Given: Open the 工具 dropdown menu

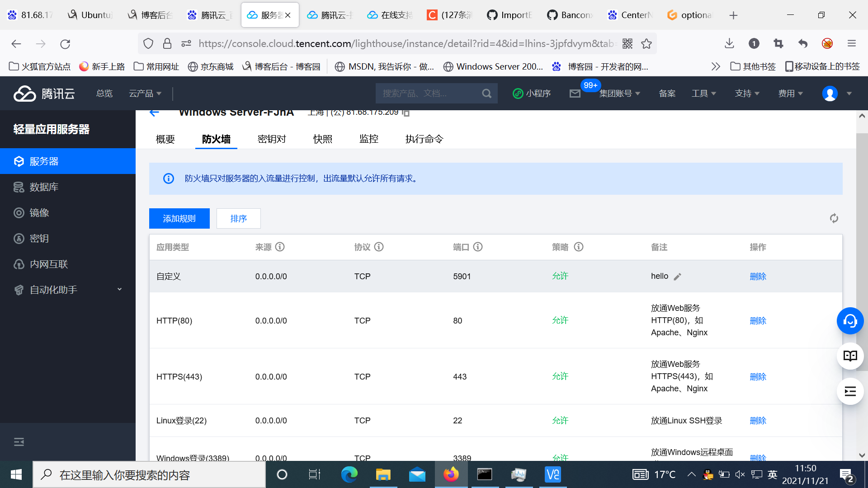Looking at the screenshot, I should [x=703, y=94].
